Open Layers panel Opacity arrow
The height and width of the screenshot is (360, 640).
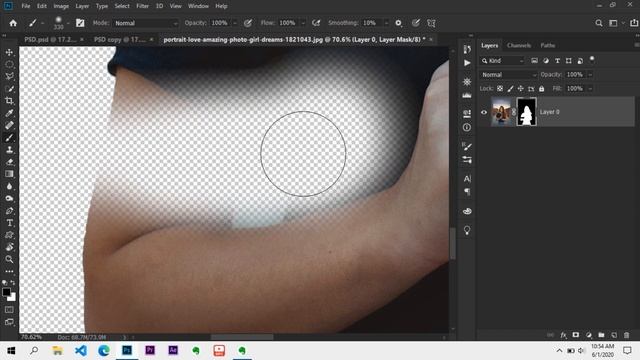(590, 75)
